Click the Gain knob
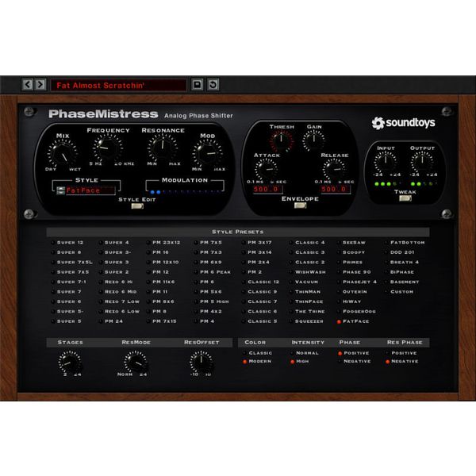This screenshot has width=476, height=476. [314, 140]
